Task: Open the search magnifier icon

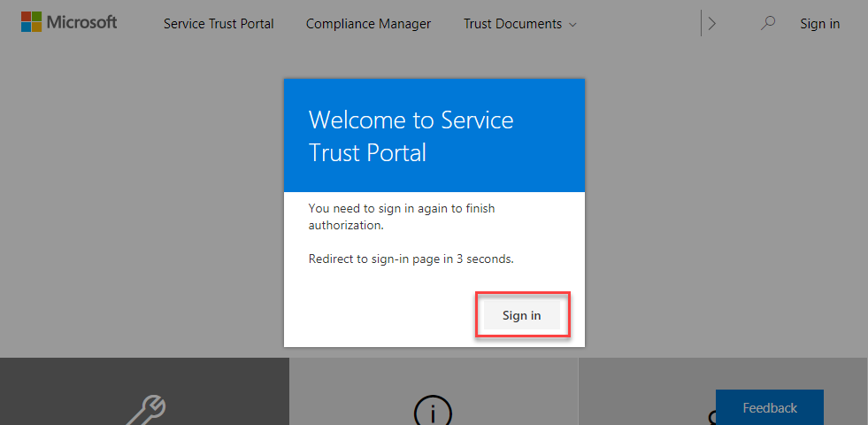Action: [767, 23]
